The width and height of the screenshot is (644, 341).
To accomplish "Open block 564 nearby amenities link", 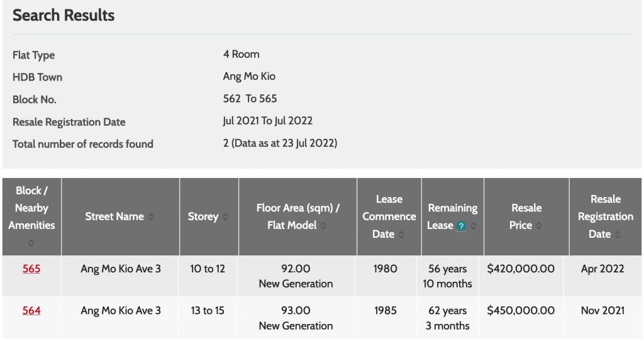I will point(31,310).
